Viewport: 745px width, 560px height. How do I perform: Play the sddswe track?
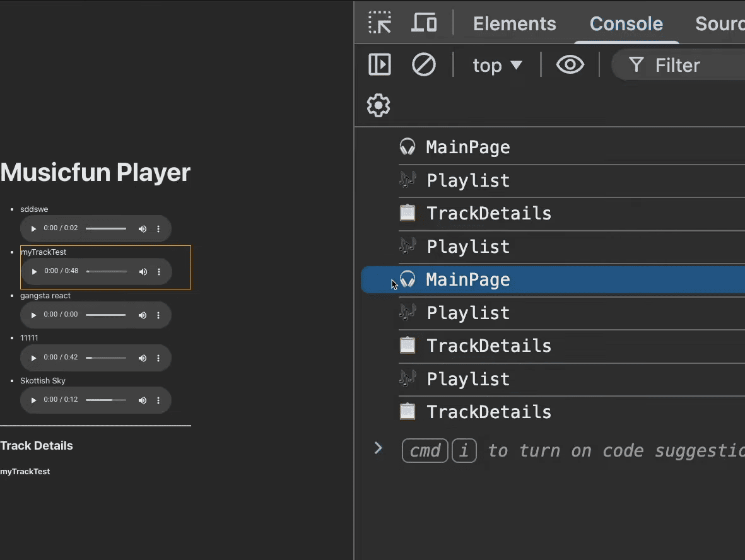click(x=34, y=228)
